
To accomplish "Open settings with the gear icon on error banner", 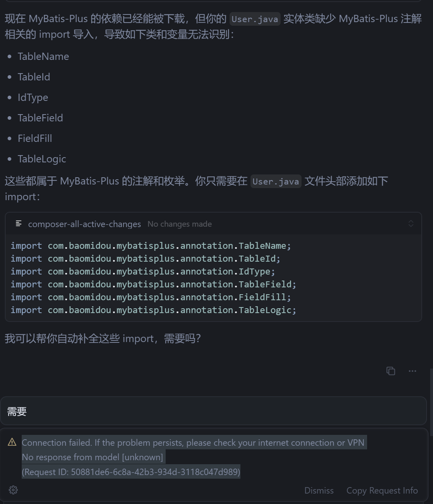I will point(13,490).
